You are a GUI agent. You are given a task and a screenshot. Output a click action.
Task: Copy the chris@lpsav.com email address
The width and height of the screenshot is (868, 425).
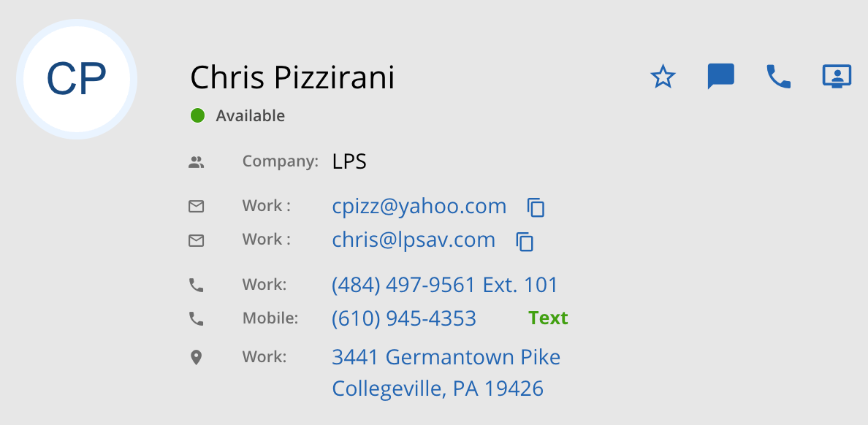(525, 241)
